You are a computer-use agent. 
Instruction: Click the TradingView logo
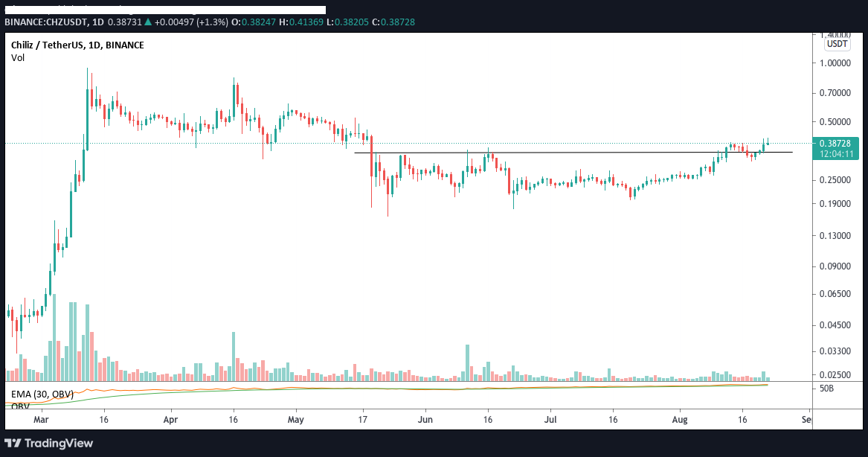[48, 443]
